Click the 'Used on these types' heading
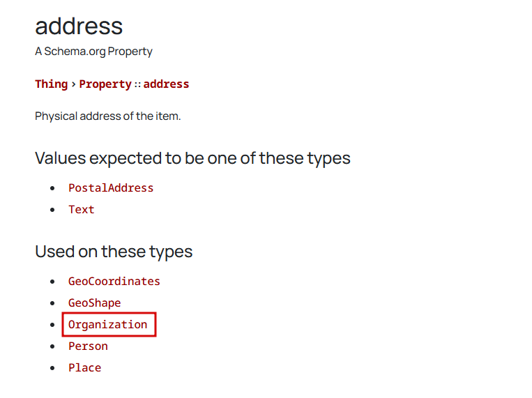This screenshot has width=532, height=398. pos(114,252)
